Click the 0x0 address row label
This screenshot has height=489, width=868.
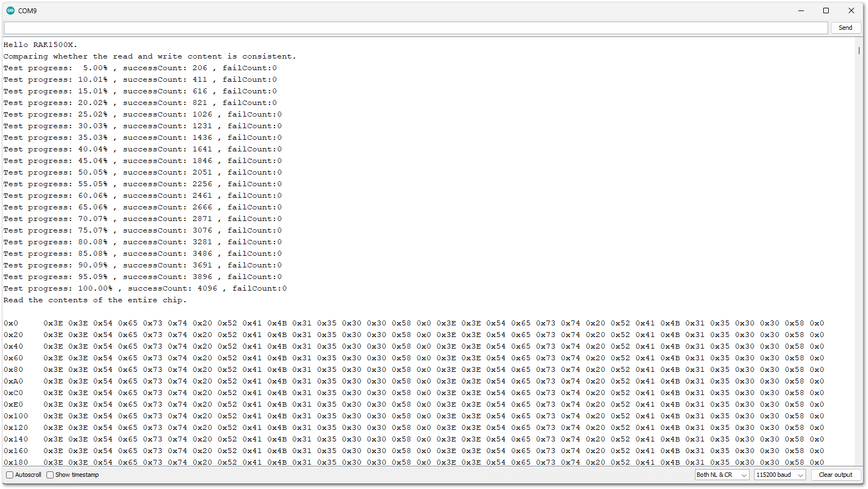pos(11,323)
